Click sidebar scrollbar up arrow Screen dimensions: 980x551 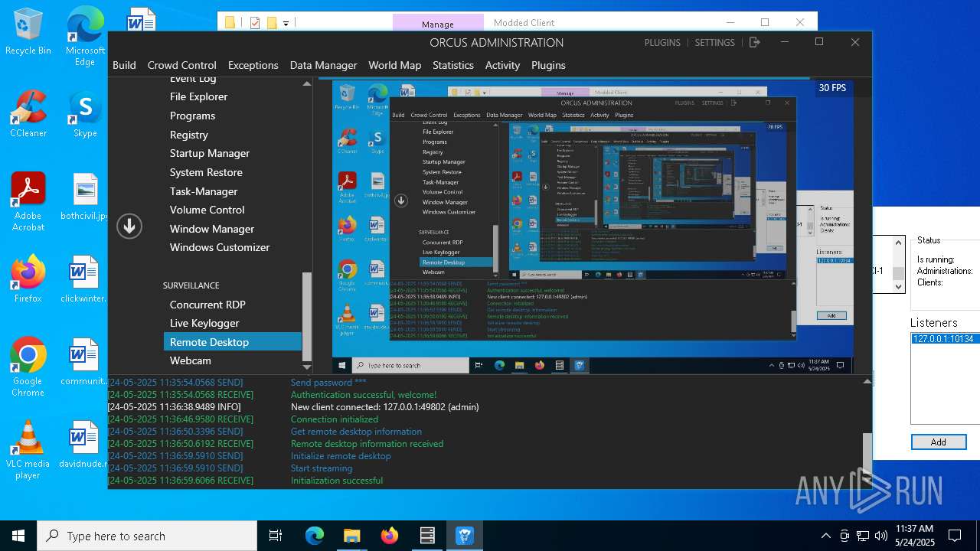coord(307,83)
